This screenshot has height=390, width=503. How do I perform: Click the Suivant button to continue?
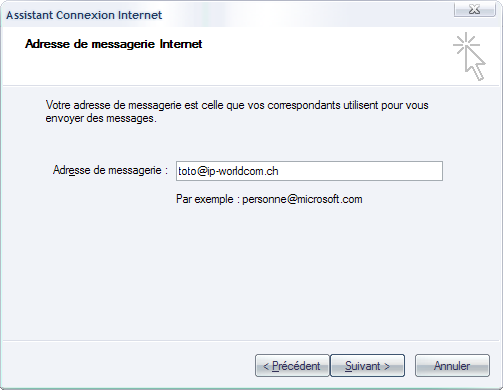pyautogui.click(x=367, y=366)
